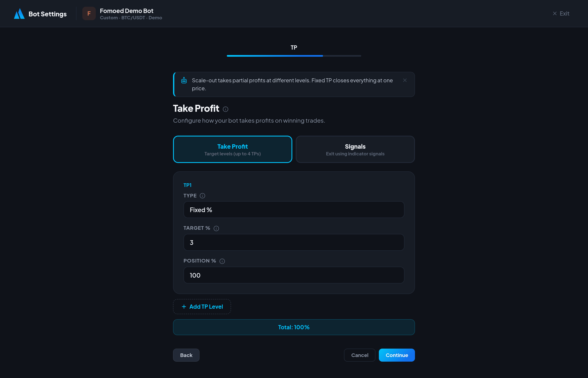Exit the bot settings

click(561, 13)
